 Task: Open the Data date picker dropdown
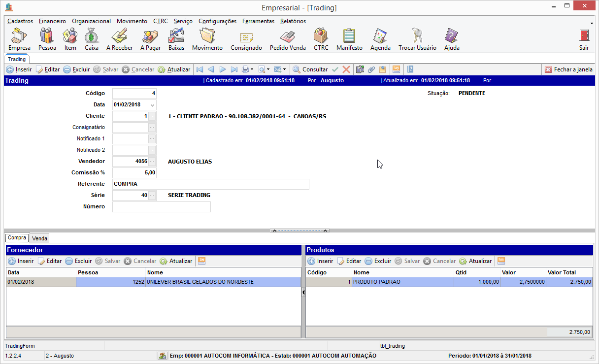click(152, 105)
